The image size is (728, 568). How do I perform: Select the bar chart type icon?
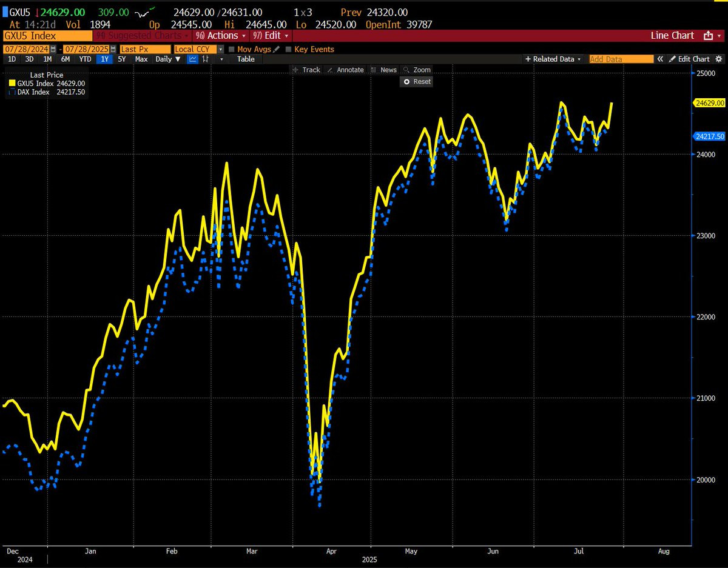tap(206, 59)
